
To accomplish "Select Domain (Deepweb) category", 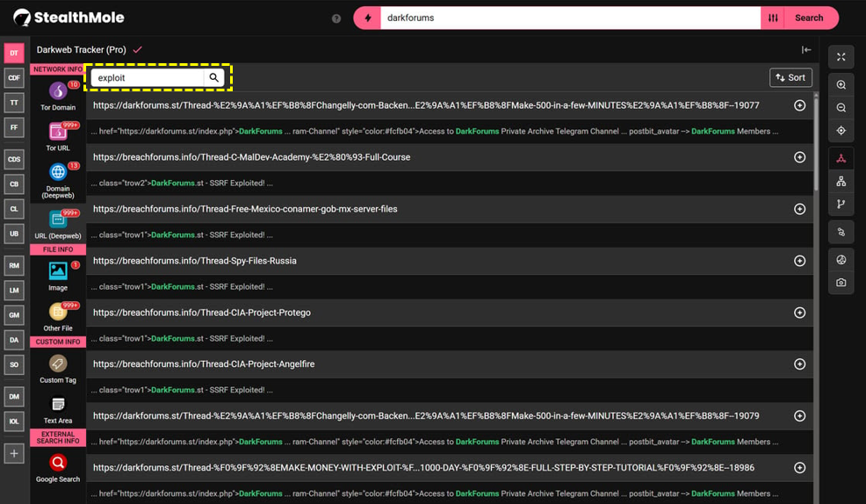I will pos(58,180).
